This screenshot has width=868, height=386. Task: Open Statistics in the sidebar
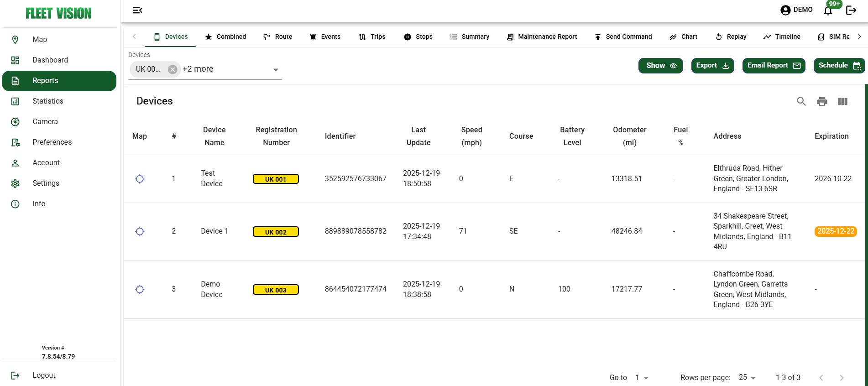pos(59,101)
